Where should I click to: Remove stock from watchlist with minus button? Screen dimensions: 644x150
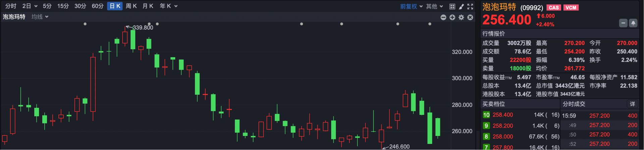coord(623,23)
